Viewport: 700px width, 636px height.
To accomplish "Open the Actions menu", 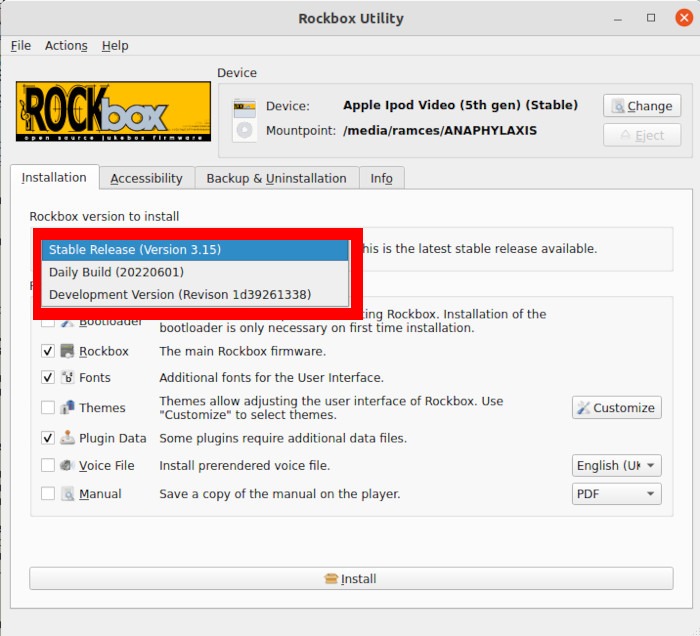I will (66, 46).
